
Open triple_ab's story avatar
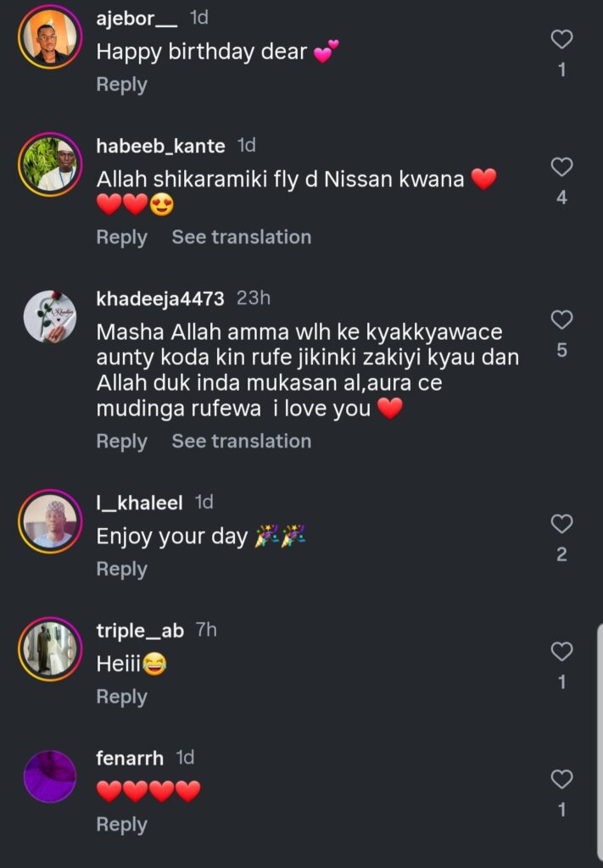pos(50,648)
